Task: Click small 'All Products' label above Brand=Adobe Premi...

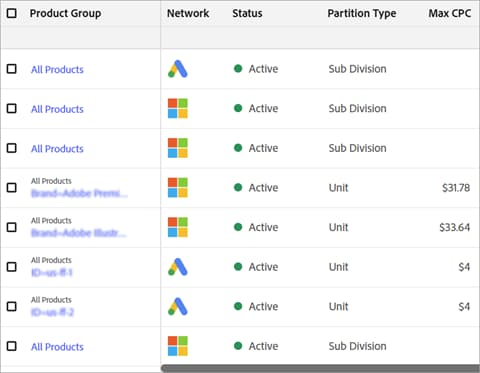Action: [x=51, y=181]
